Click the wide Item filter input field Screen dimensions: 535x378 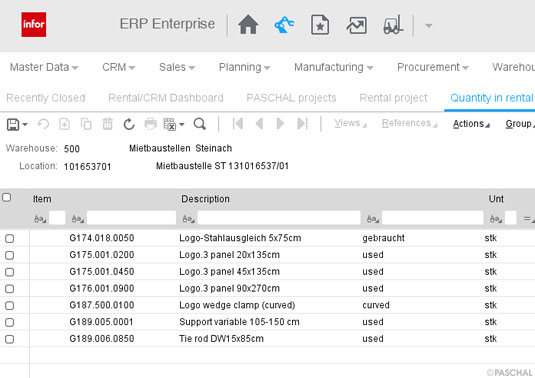pyautogui.click(x=131, y=218)
